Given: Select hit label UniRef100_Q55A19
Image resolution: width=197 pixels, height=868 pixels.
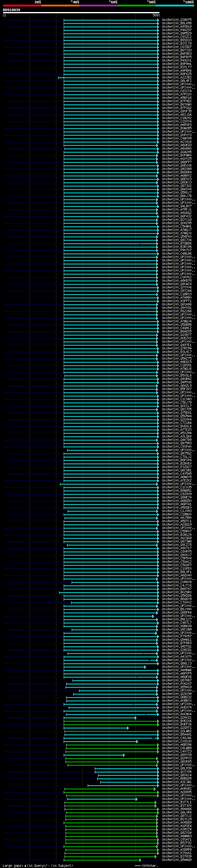Looking at the screenshot, I should pyautogui.click(x=177, y=687).
